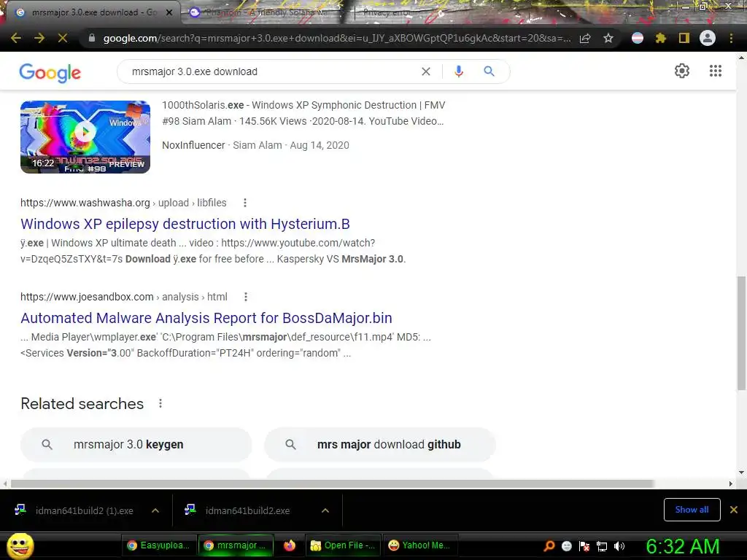Click the 6:32 AM taskbar clock

coord(682,546)
